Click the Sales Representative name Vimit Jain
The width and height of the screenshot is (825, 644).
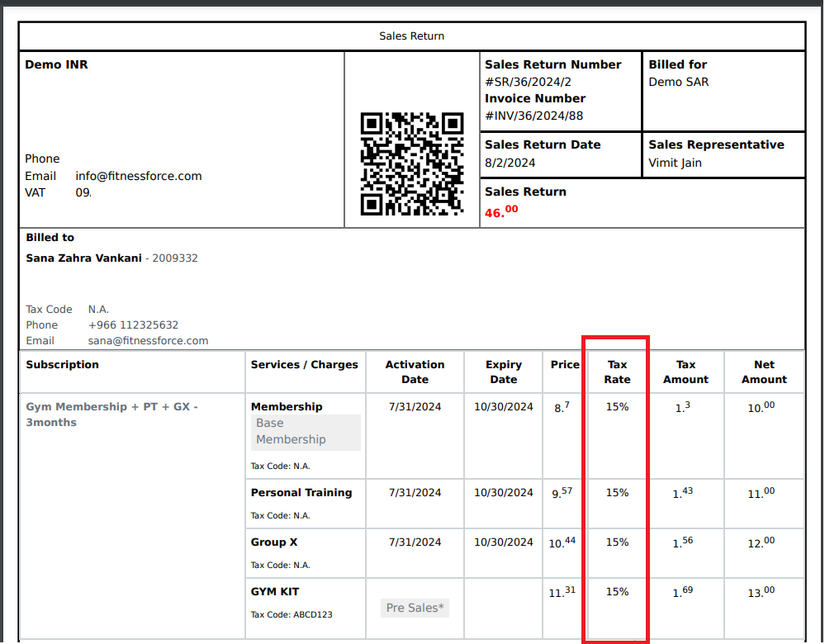click(x=675, y=163)
